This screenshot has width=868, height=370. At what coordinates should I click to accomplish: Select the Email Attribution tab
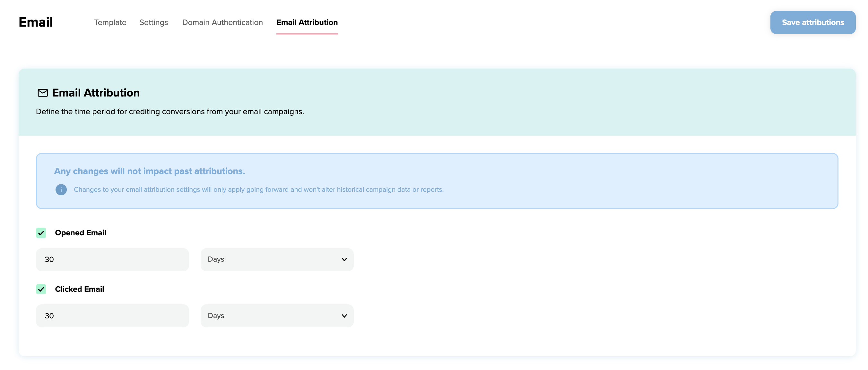pyautogui.click(x=307, y=22)
